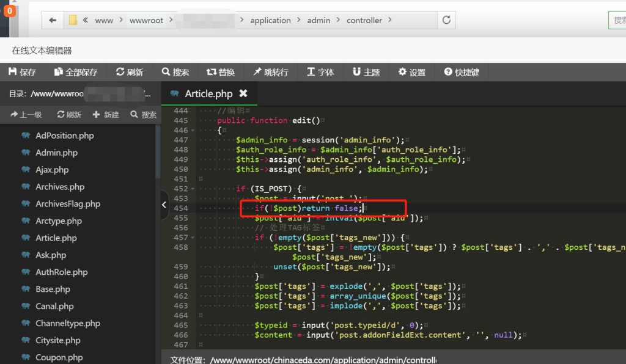626x364 pixels.
Task: Open the www path segment
Action: coord(104,20)
